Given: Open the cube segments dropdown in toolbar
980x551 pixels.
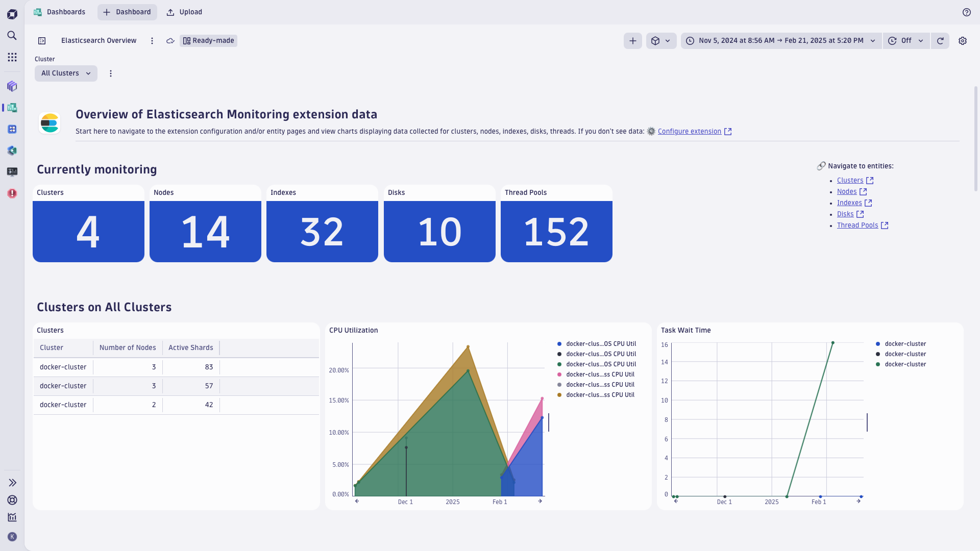Looking at the screenshot, I should [x=661, y=41].
